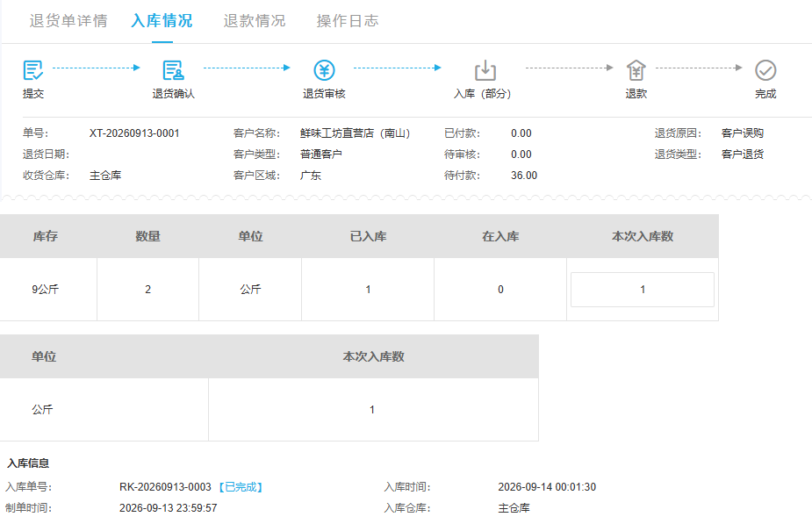The image size is (812, 524).
Task: Click the 库存 column header
Action: [46, 236]
